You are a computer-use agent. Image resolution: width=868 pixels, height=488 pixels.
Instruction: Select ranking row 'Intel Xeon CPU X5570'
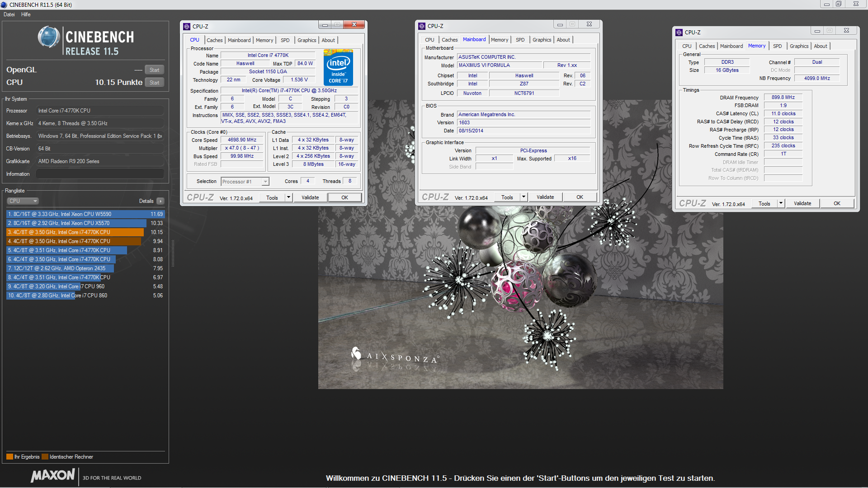[85, 223]
